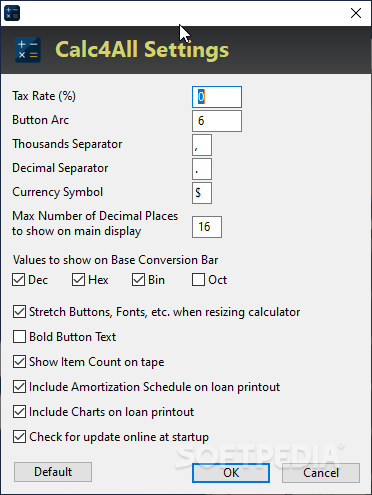Click Values to show on Base Conversion Bar text
This screenshot has width=372, height=495.
(x=116, y=260)
